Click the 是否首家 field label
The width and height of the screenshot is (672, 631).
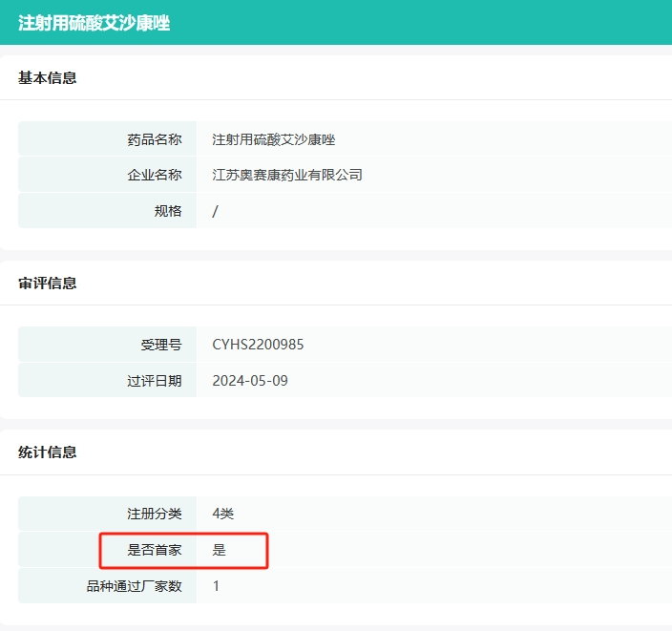tap(154, 550)
